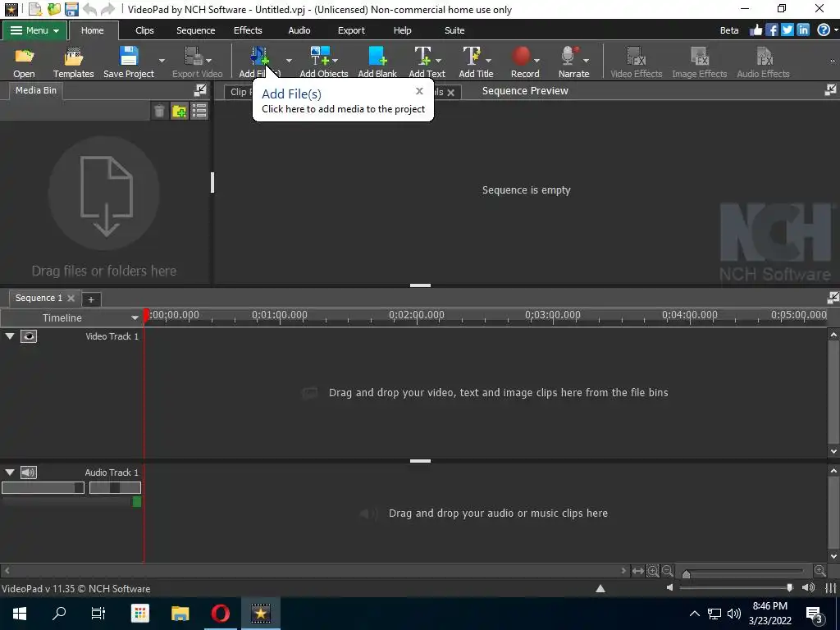Switch to the Clips ribbon tab
Screen dimensions: 840x630
[144, 30]
